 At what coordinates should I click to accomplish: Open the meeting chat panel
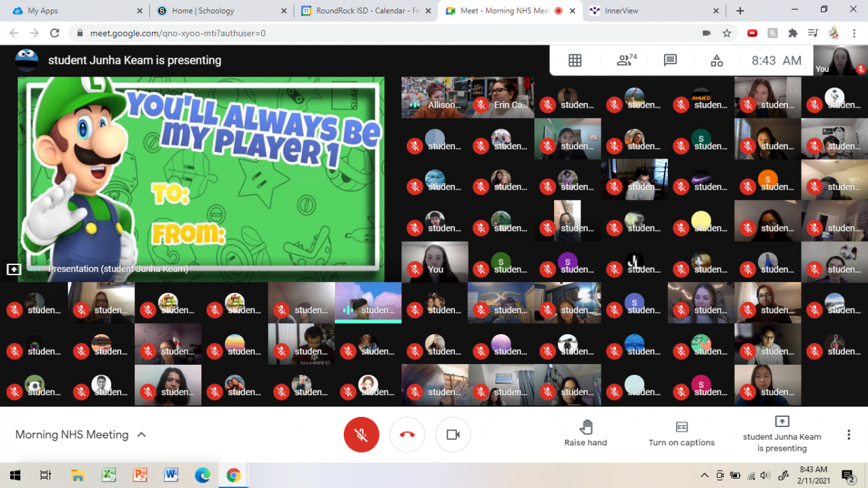pyautogui.click(x=671, y=60)
